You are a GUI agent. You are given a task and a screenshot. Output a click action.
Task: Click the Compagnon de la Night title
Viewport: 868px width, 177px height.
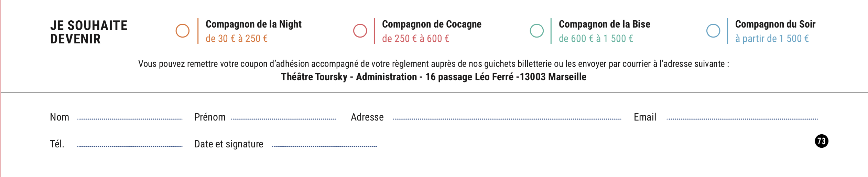click(253, 24)
